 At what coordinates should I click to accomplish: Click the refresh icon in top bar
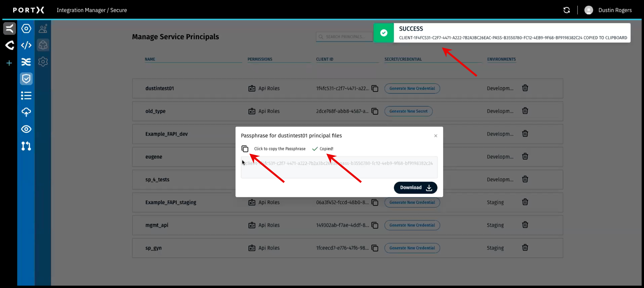click(566, 10)
